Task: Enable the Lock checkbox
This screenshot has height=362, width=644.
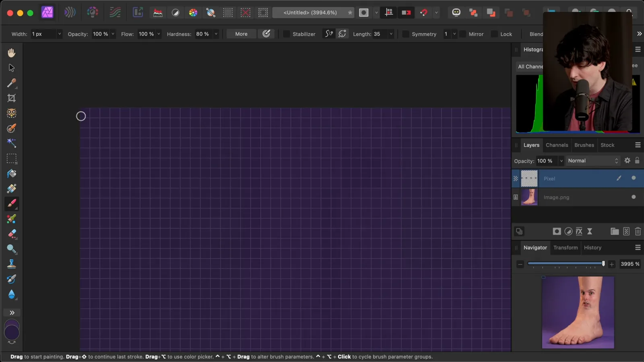Action: 494,34
